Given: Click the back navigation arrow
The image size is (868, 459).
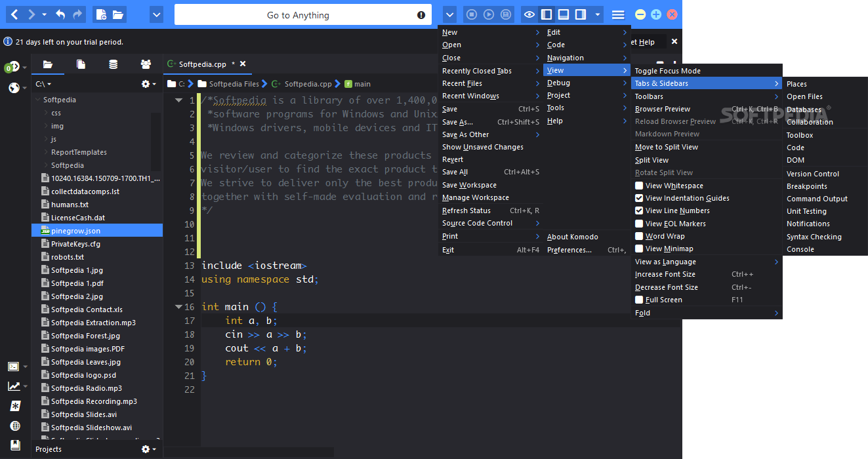Looking at the screenshot, I should tap(14, 14).
